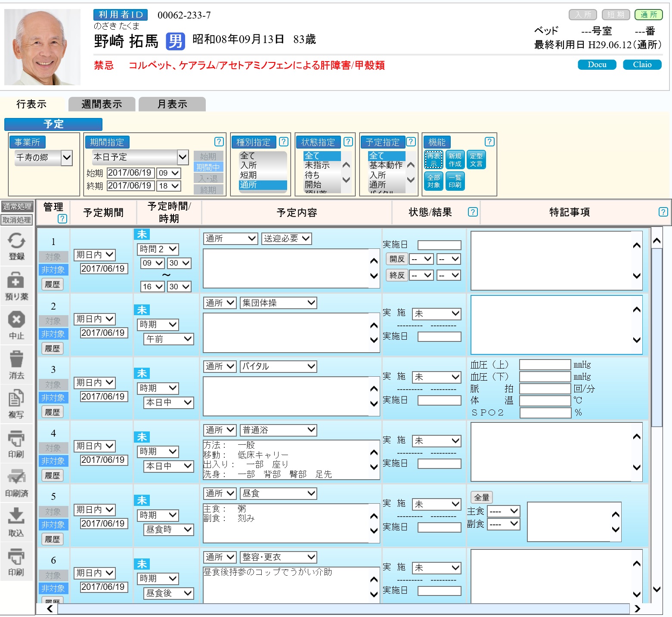This screenshot has width=672, height=617.
Task: Switch to the 週間表示 tab
Action: [102, 104]
